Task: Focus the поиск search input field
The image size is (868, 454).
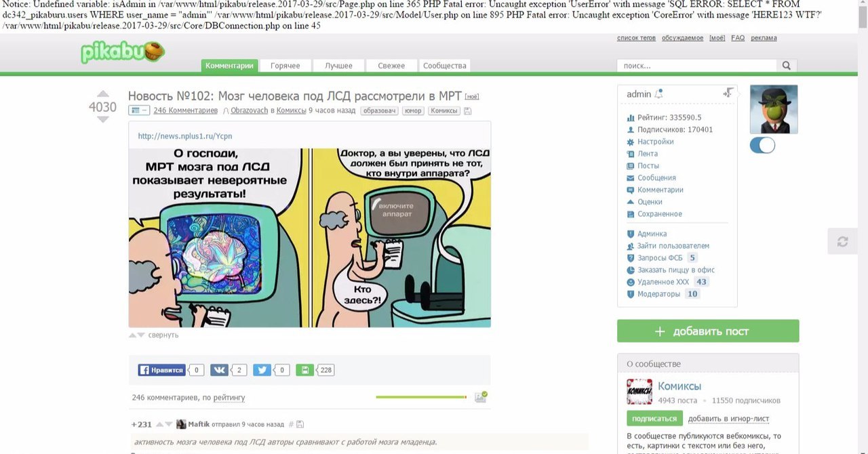Action: (697, 66)
